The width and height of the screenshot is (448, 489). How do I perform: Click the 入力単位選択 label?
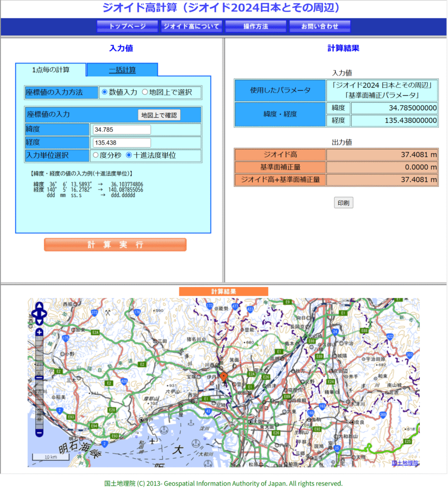pyautogui.click(x=47, y=155)
